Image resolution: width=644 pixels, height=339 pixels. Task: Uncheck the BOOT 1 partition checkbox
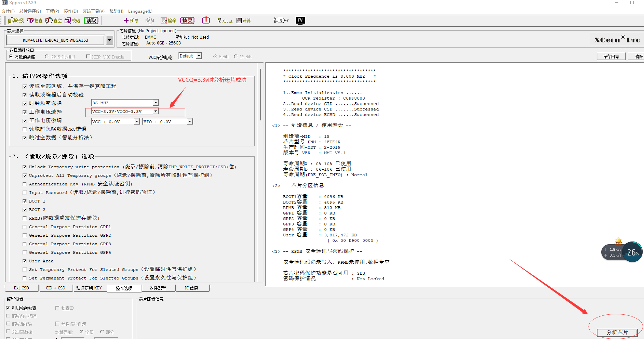coord(25,201)
